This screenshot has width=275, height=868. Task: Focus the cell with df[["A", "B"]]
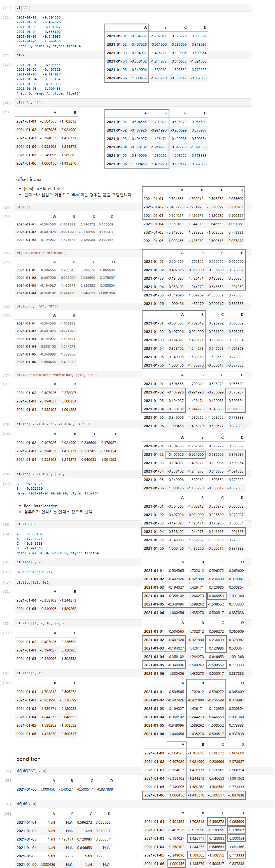coord(133,102)
